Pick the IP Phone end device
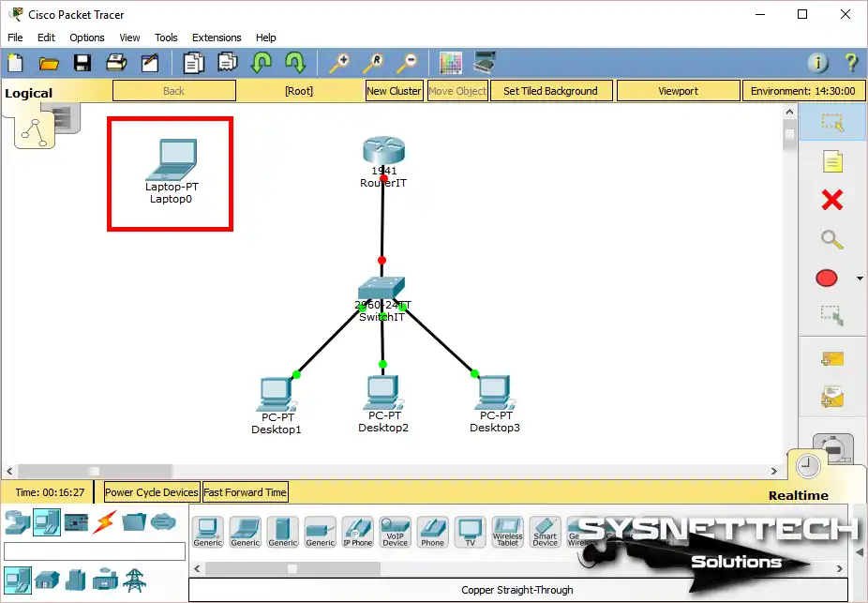The width and height of the screenshot is (868, 603). tap(357, 532)
